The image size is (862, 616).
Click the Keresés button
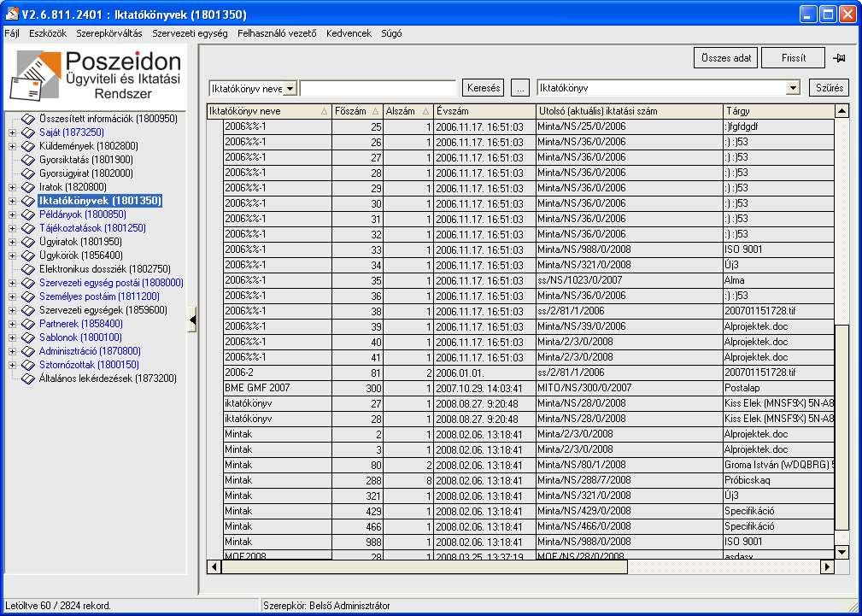point(484,88)
